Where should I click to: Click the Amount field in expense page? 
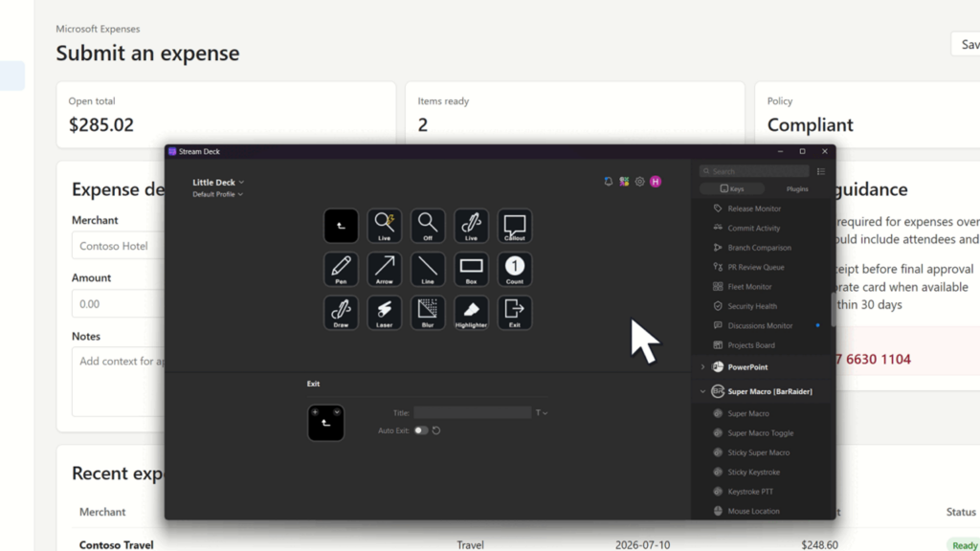point(119,304)
